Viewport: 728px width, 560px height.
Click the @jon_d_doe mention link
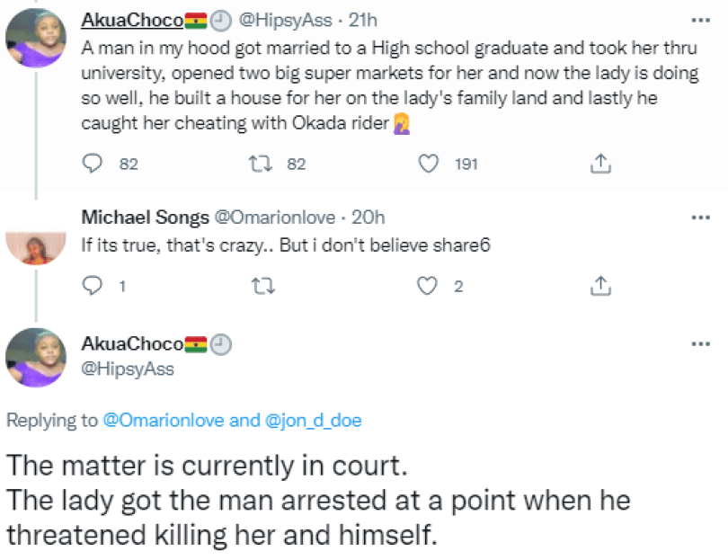click(x=314, y=420)
